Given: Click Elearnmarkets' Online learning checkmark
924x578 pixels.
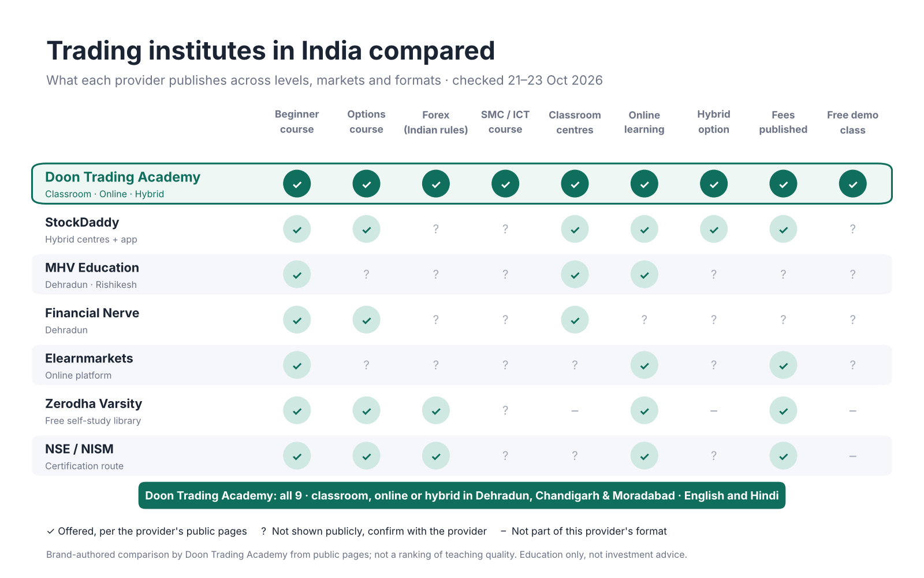Looking at the screenshot, I should 644,365.
